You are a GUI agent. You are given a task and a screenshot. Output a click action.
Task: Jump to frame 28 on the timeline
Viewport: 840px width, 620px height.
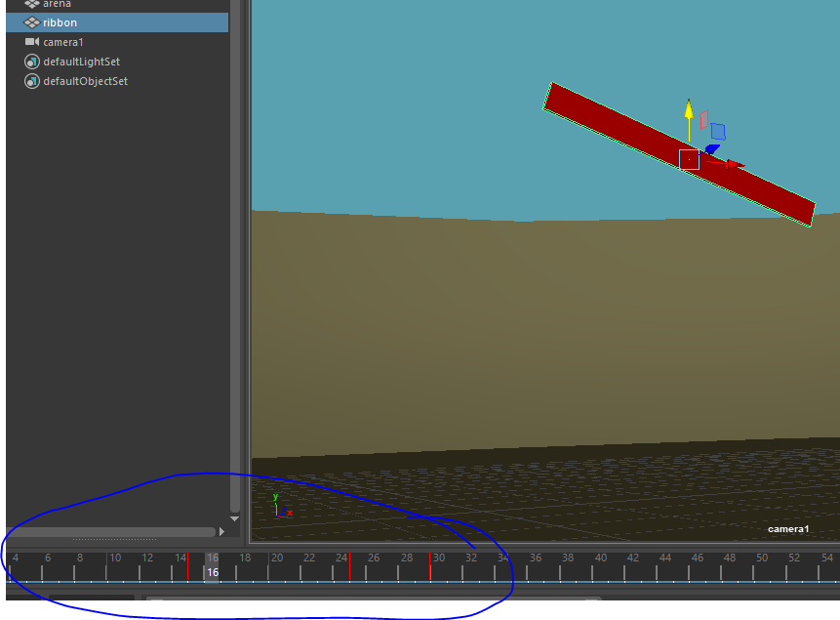click(407, 558)
